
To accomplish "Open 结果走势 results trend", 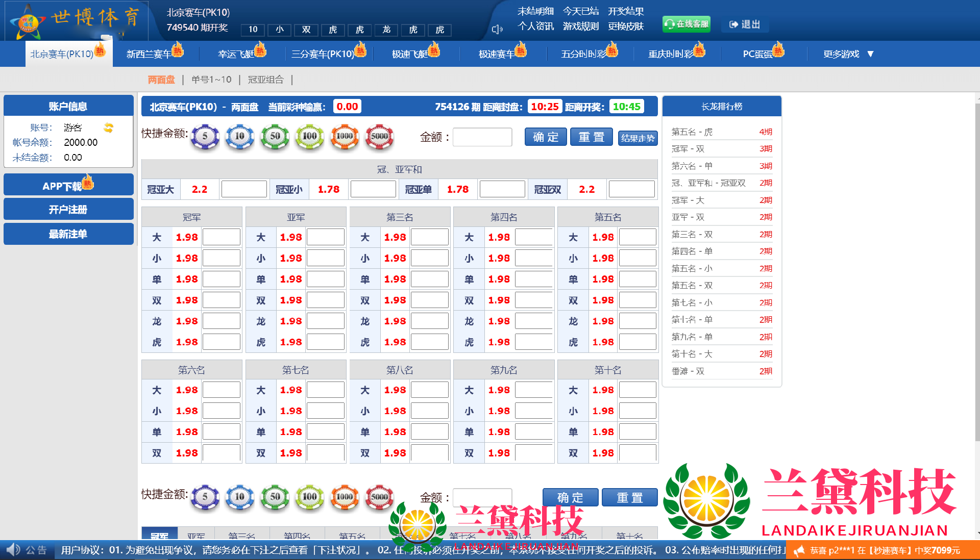I will pos(638,138).
